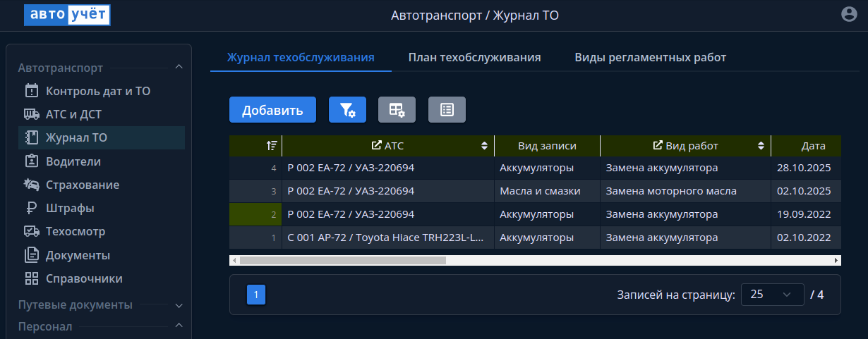The image size is (868, 339).
Task: Open filter settings funnel button
Action: pos(347,110)
